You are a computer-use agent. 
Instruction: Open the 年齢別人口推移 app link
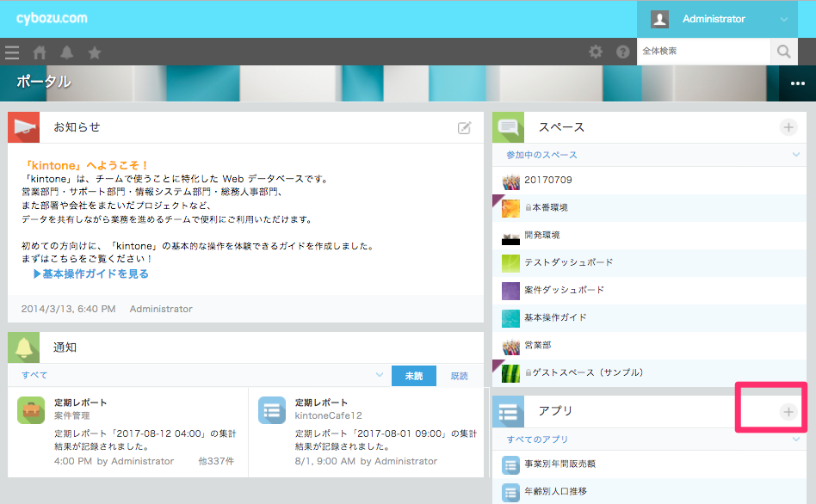555,491
